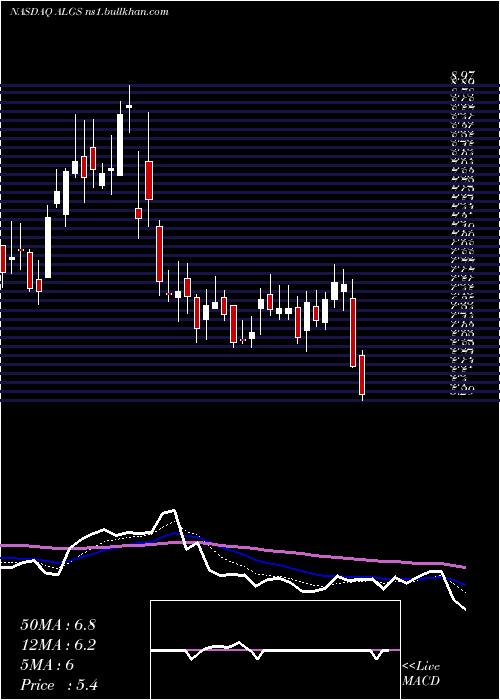This screenshot has height=700, width=500.
Task: Click the <<Live MACD label
Action: click(x=421, y=674)
